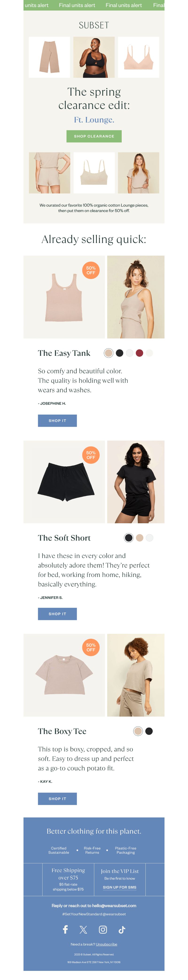The image size is (188, 980).
Task: Click the SUBSET logo header
Action: 94,25
